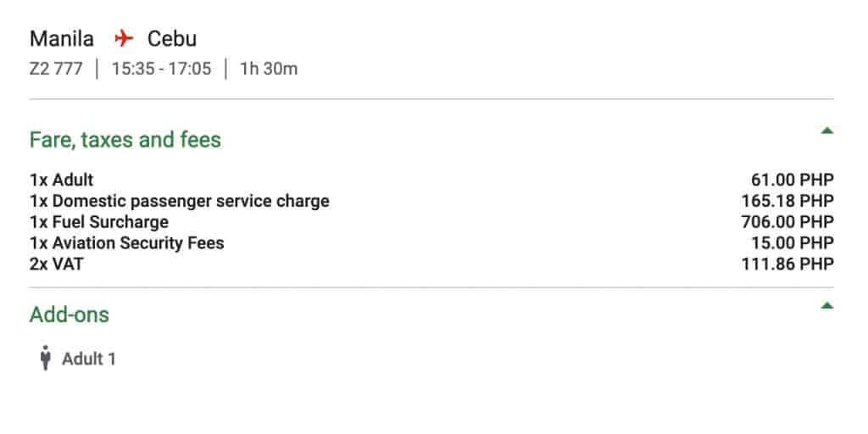868x434 pixels.
Task: Click the 15:35 - 17:05 flight time
Action: click(x=162, y=70)
